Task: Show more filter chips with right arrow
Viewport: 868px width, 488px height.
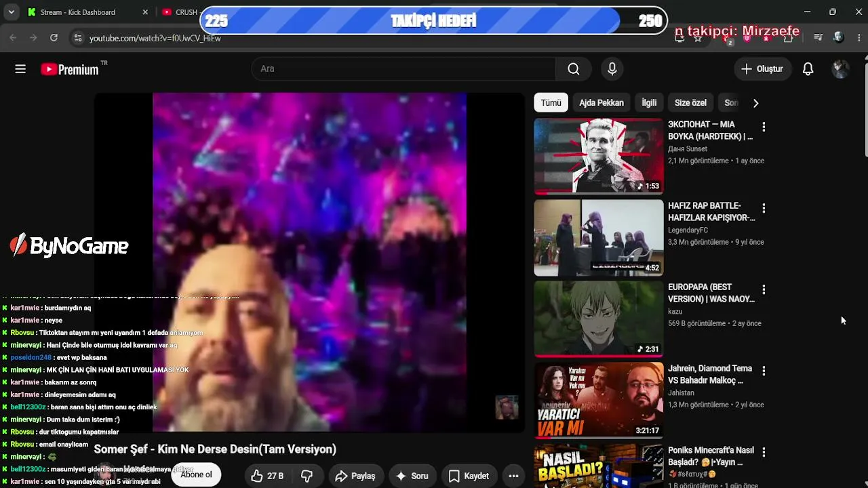Action: pos(755,103)
